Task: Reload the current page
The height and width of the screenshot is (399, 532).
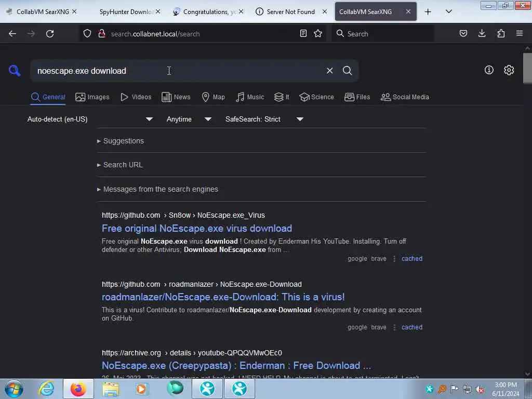Action: tap(50, 34)
